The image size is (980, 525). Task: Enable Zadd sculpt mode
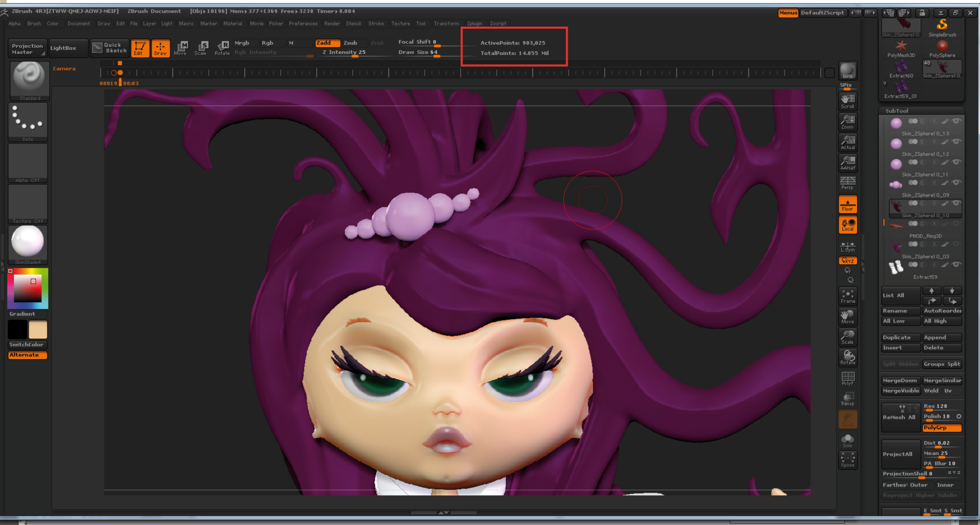coord(328,43)
